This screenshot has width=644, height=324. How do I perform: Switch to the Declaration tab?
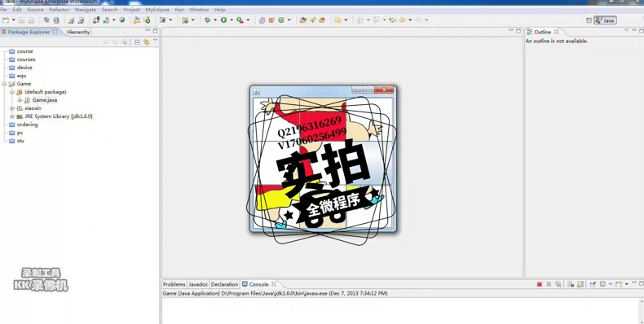(x=224, y=284)
